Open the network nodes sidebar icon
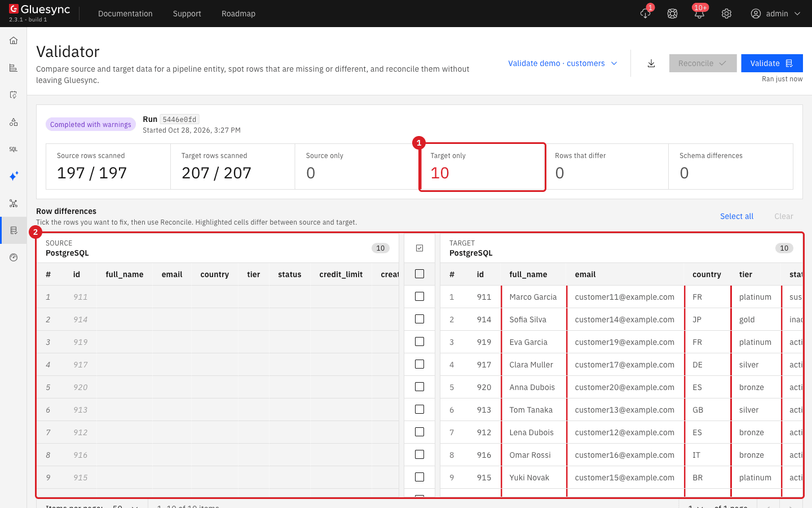The height and width of the screenshot is (508, 812). pyautogui.click(x=14, y=203)
